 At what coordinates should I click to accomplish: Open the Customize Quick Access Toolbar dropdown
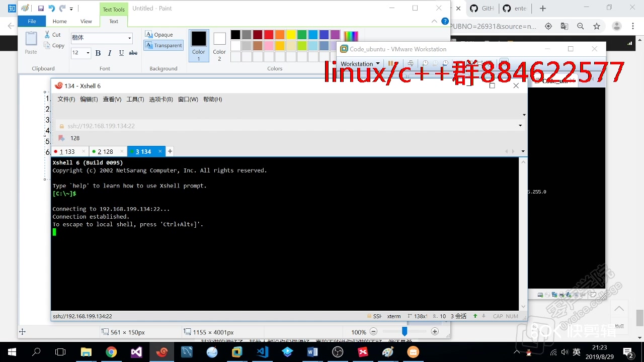[x=71, y=9]
